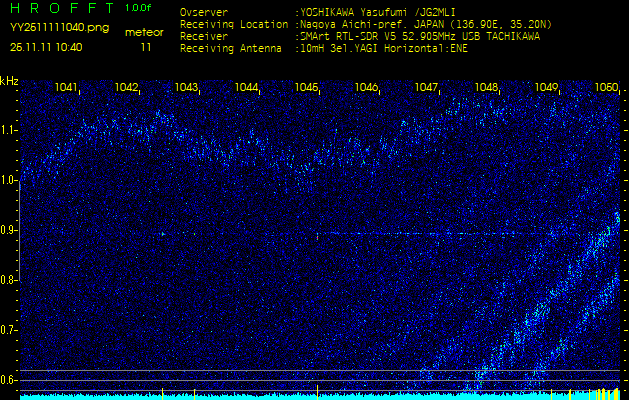The image size is (629, 400).
Task: Click the 0.9 kHz frequency label
Action: pos(8,230)
